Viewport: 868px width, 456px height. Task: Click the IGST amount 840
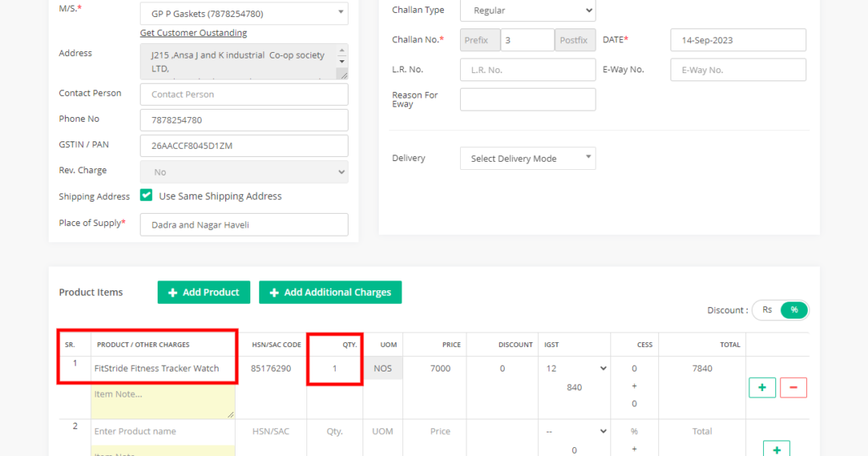(x=574, y=388)
